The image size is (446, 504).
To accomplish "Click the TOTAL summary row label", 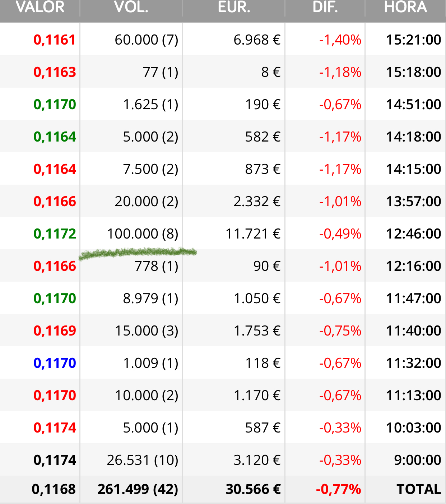I will pos(419,489).
